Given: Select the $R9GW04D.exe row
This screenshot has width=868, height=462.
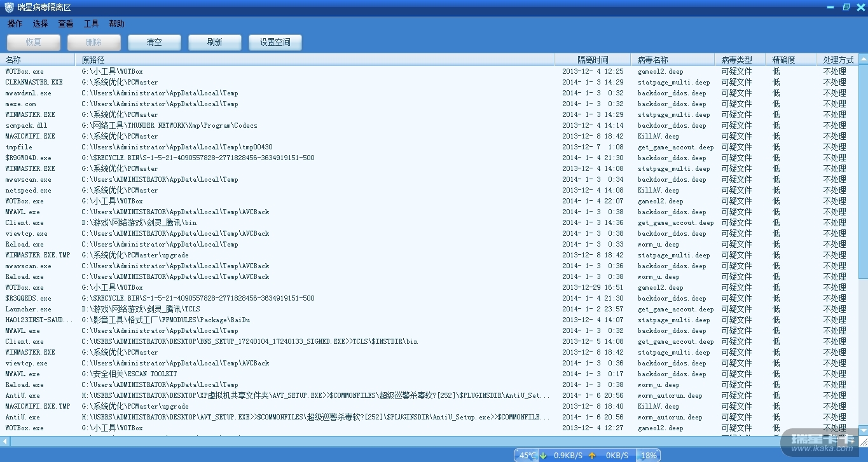Looking at the screenshot, I should (x=429, y=158).
